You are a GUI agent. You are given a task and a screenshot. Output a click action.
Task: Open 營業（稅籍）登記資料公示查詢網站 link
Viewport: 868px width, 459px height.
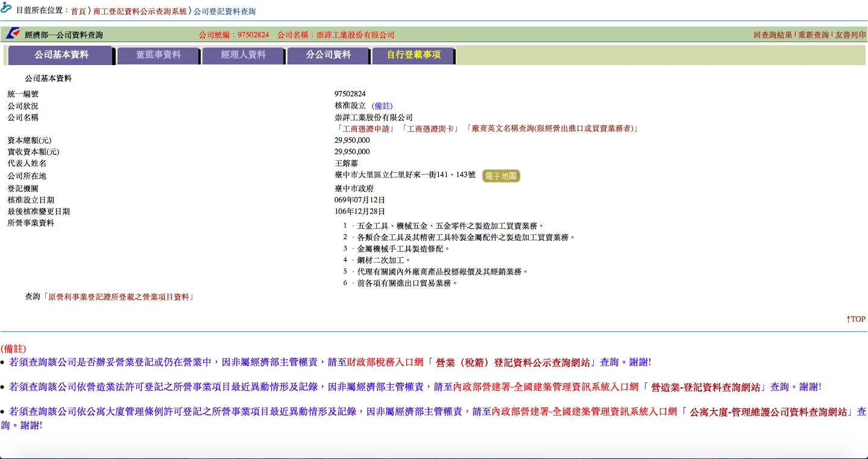(x=512, y=363)
